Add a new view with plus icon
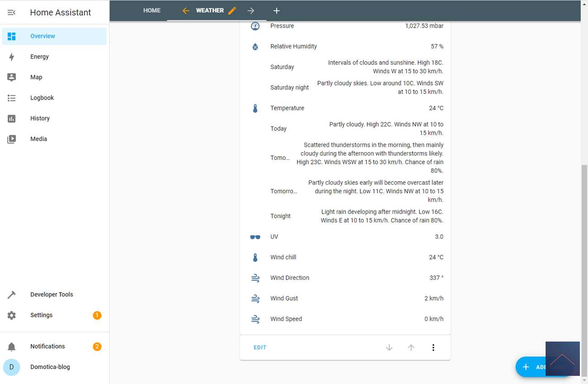Screen dimensions: 588x384 (x=276, y=10)
